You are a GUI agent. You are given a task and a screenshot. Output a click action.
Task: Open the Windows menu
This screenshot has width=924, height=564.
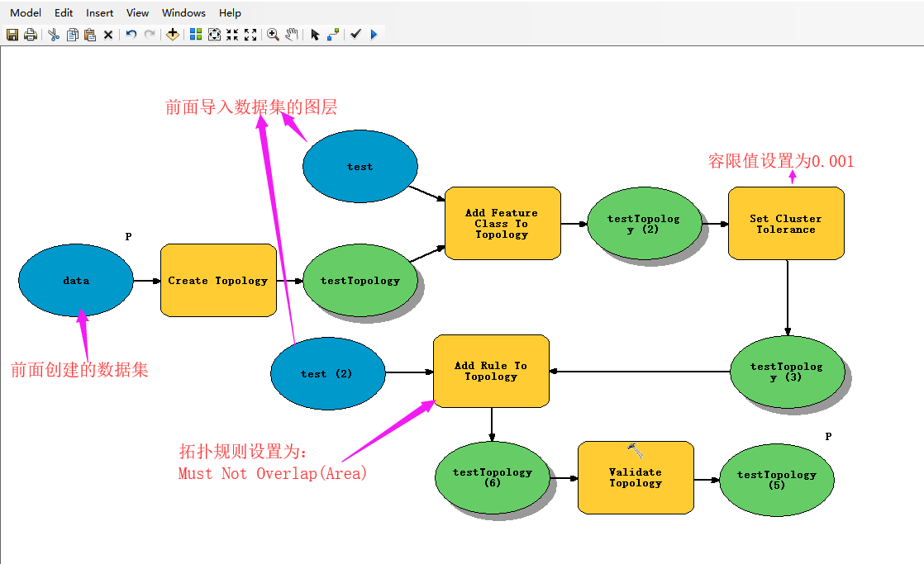click(x=183, y=12)
